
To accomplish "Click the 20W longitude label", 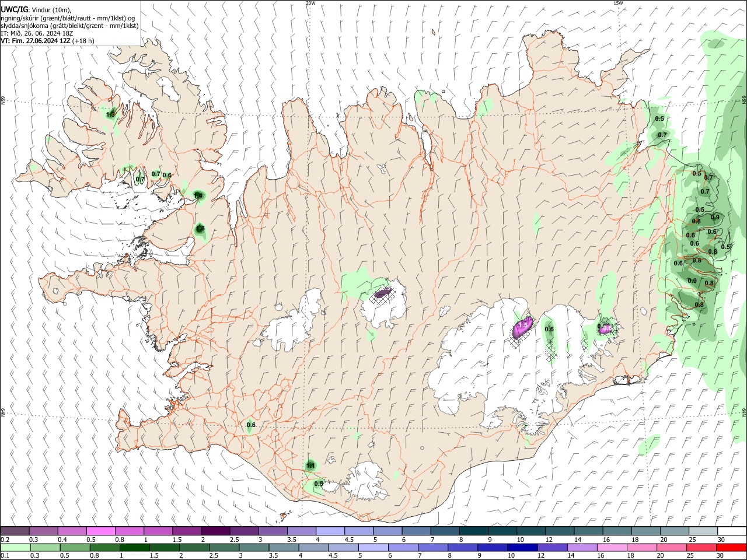I will 310,3.
